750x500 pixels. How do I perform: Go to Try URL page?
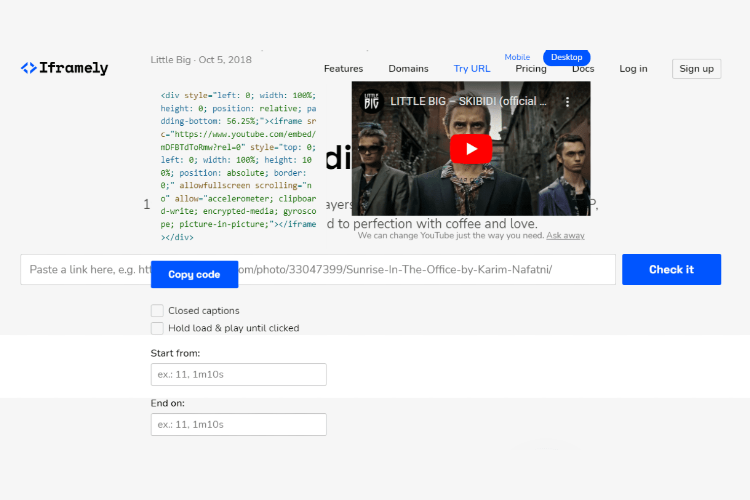pyautogui.click(x=472, y=68)
